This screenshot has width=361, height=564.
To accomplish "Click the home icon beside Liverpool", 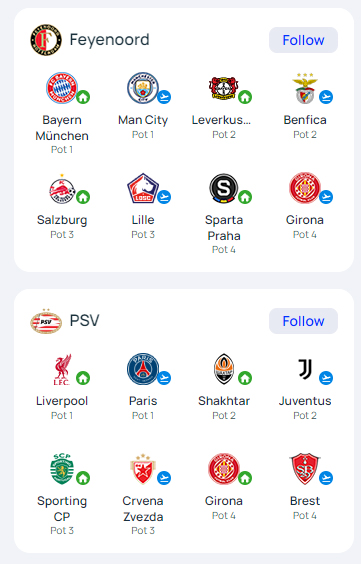I will tap(83, 378).
